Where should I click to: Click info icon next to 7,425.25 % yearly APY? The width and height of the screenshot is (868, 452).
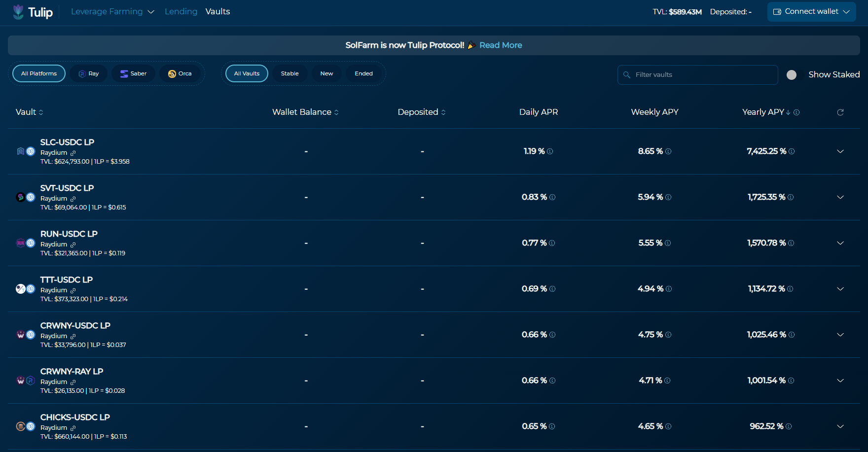[x=792, y=151]
